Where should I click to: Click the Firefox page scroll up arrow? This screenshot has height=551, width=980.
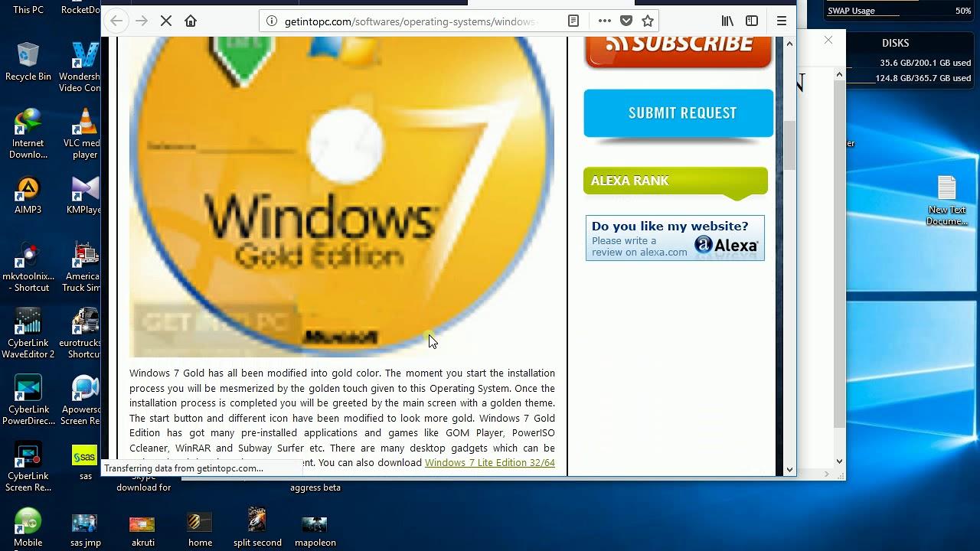coord(790,44)
